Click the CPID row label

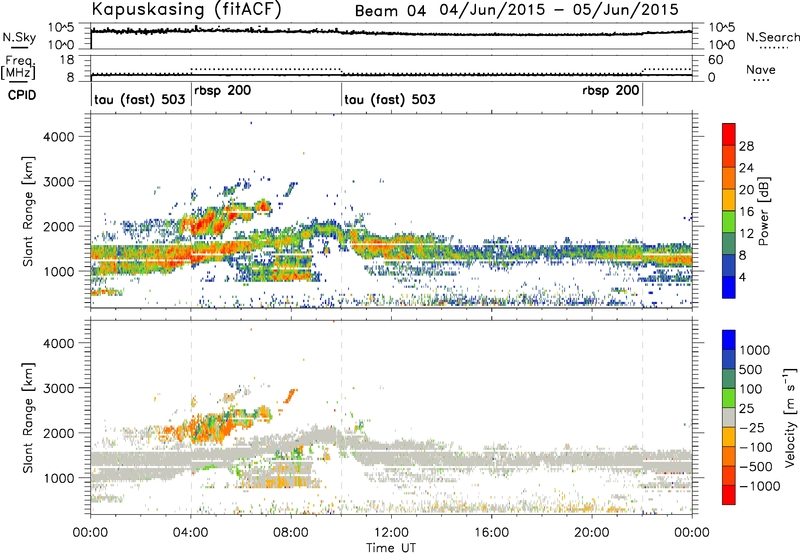click(22, 95)
